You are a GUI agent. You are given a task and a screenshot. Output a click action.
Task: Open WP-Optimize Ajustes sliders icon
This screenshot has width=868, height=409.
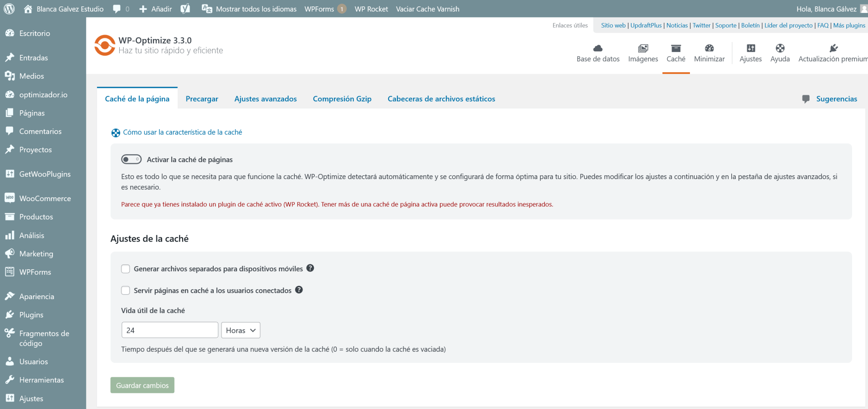point(751,48)
